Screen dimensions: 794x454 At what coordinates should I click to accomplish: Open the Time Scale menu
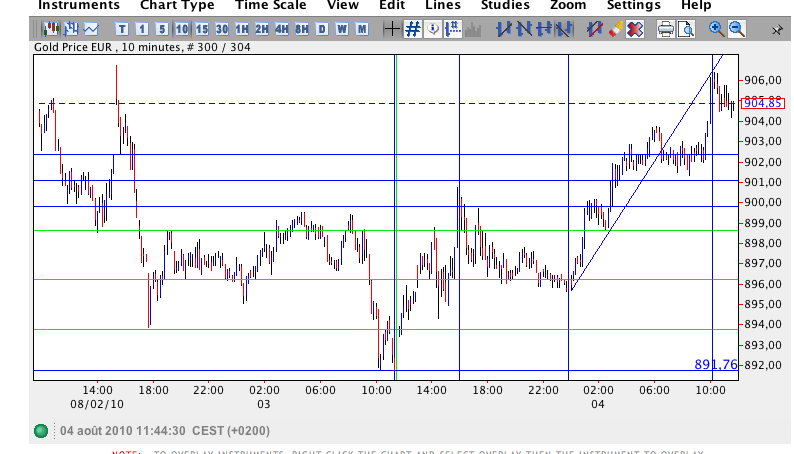pos(271,6)
